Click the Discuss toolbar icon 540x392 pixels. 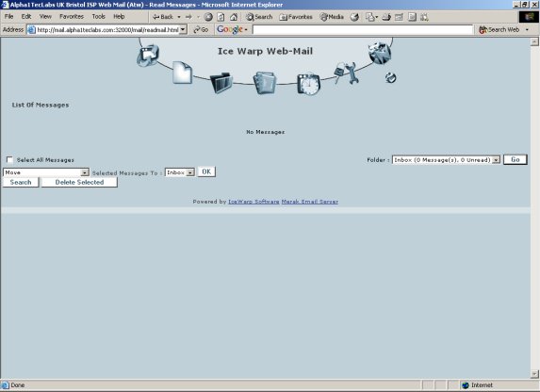point(412,17)
